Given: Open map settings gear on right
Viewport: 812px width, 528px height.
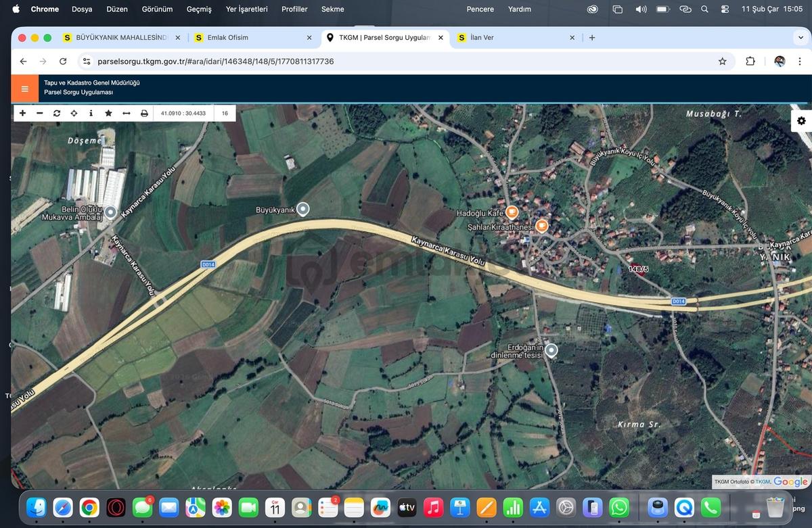Looking at the screenshot, I should click(801, 121).
